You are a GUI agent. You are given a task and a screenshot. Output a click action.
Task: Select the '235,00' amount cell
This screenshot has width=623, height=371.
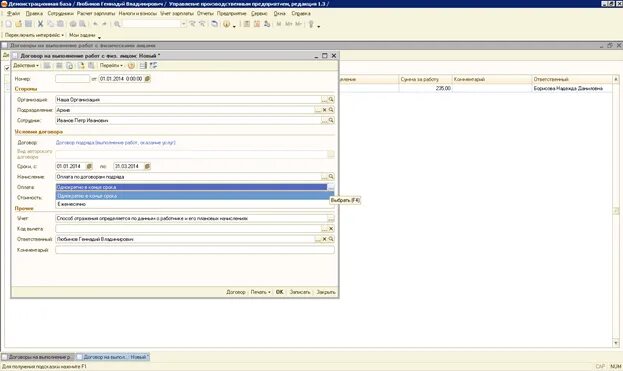click(425, 88)
